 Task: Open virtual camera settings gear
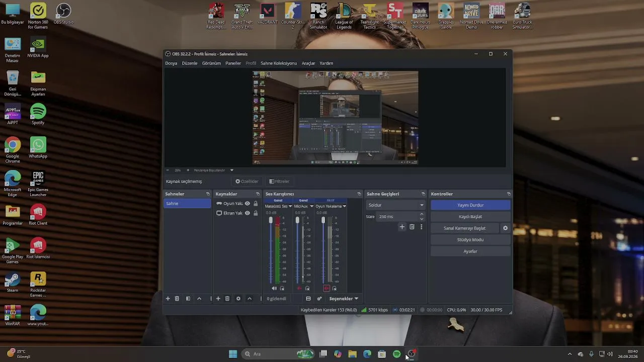pyautogui.click(x=506, y=228)
